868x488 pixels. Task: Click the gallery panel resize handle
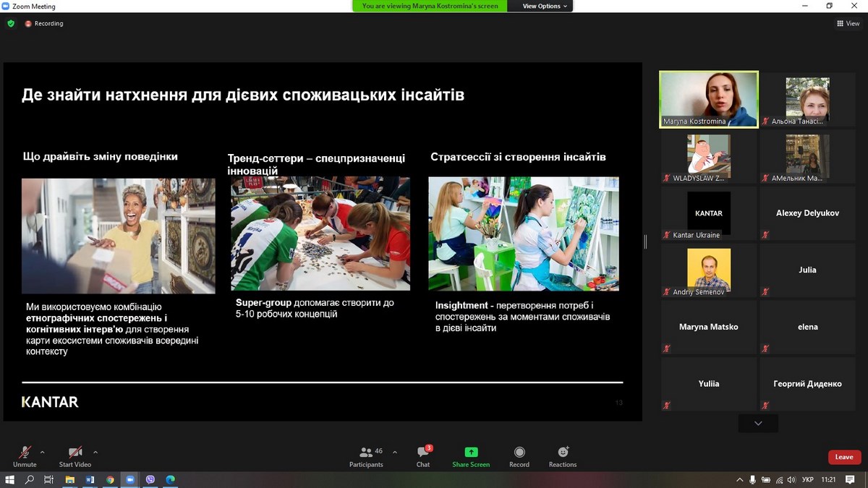click(x=645, y=241)
